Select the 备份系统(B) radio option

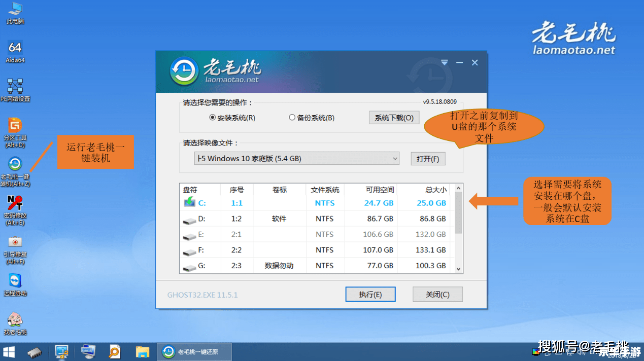[x=312, y=118]
